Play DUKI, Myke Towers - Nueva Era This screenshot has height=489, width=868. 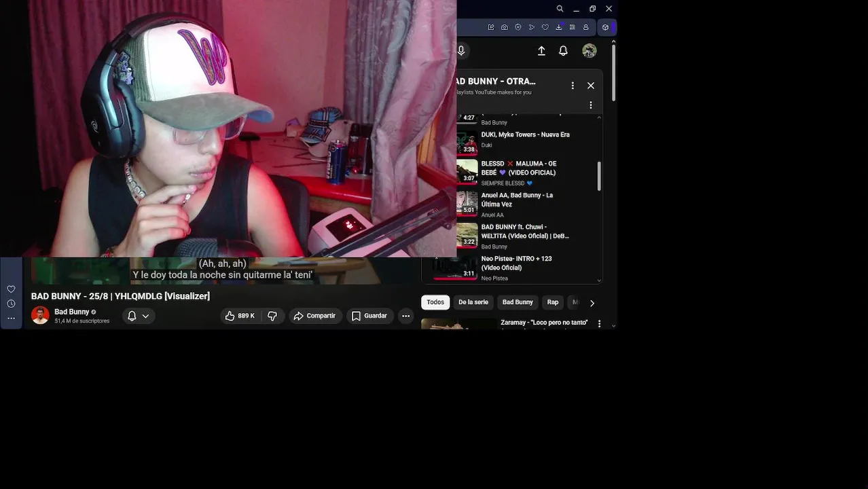point(526,134)
